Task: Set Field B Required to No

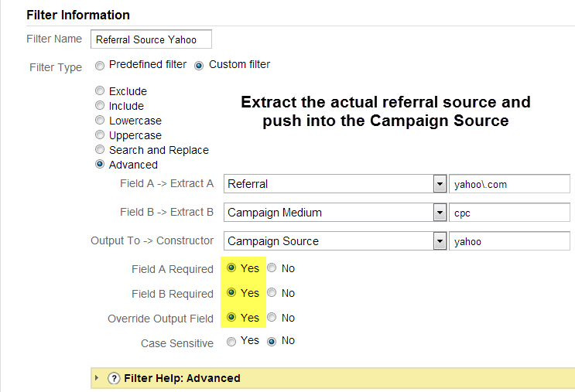Action: 272,292
